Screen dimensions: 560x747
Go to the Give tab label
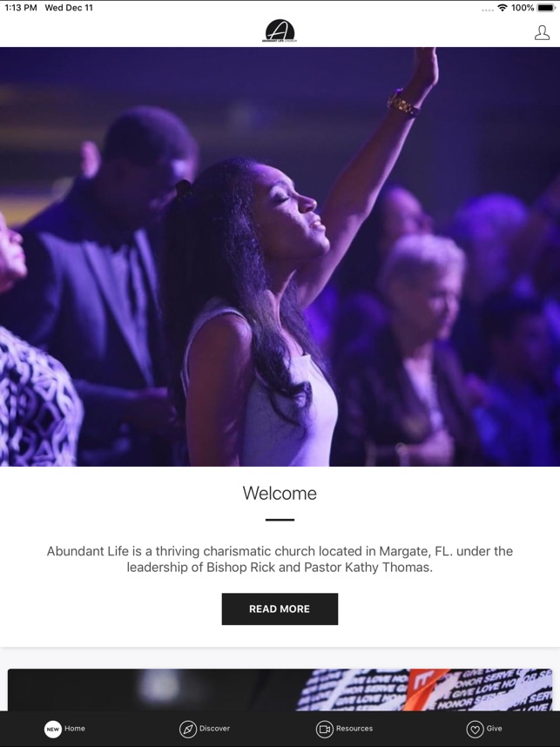point(494,729)
